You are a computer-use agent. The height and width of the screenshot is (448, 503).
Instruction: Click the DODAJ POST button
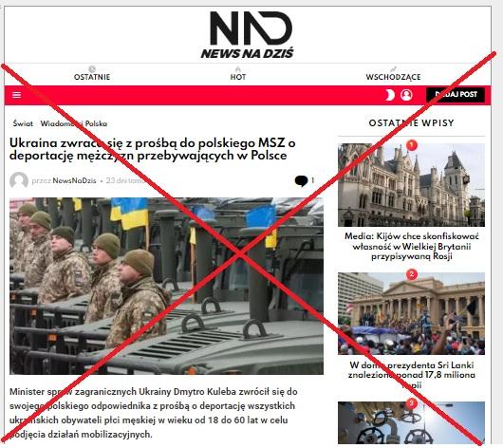pos(456,95)
